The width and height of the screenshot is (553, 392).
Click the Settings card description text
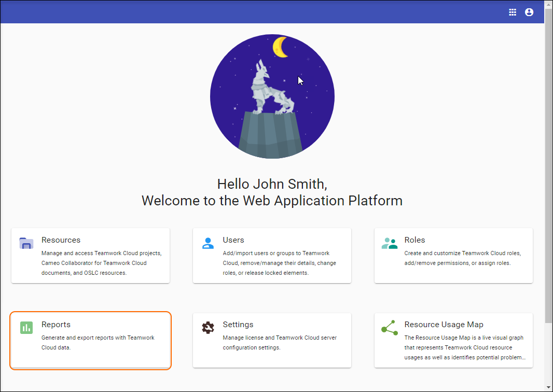point(280,343)
